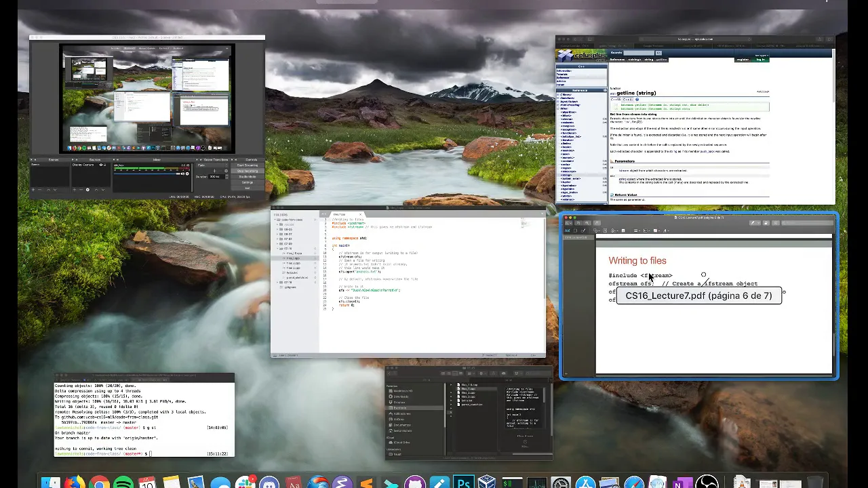Open VirtualBox from the Dock
The height and width of the screenshot is (488, 868).
487,483
